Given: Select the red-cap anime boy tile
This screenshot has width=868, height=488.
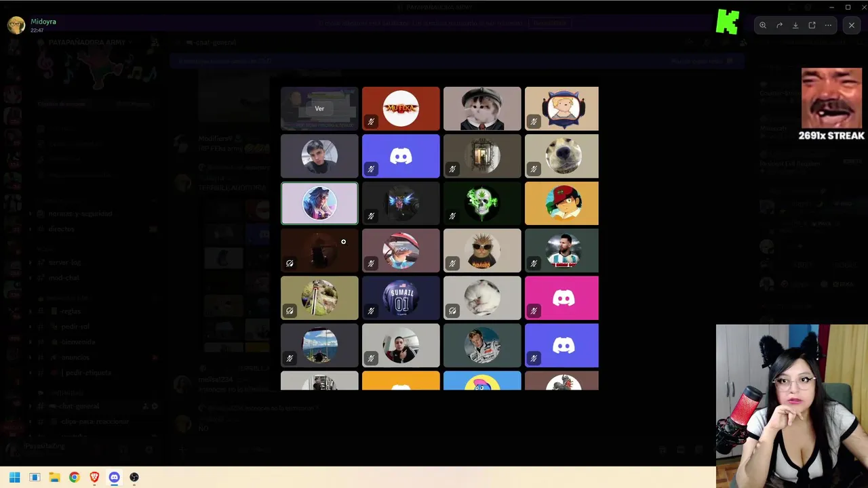Looking at the screenshot, I should [561, 203].
